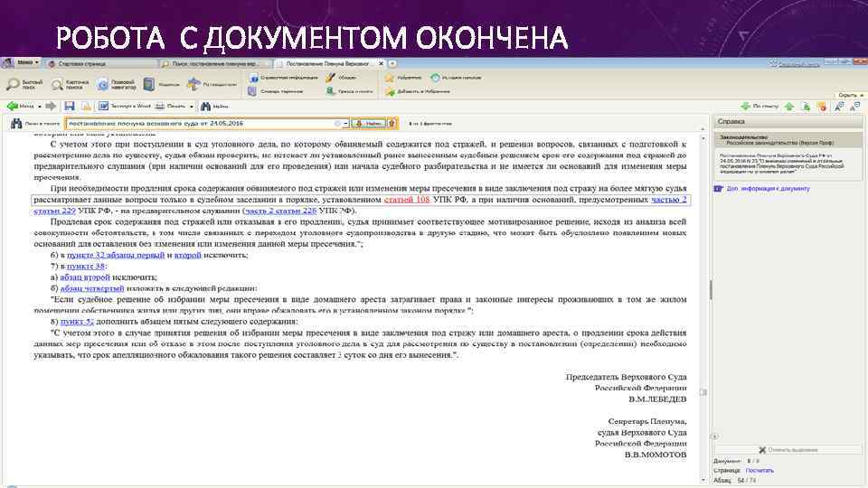
Task: Click document icon with green marker
Action: 806,107
